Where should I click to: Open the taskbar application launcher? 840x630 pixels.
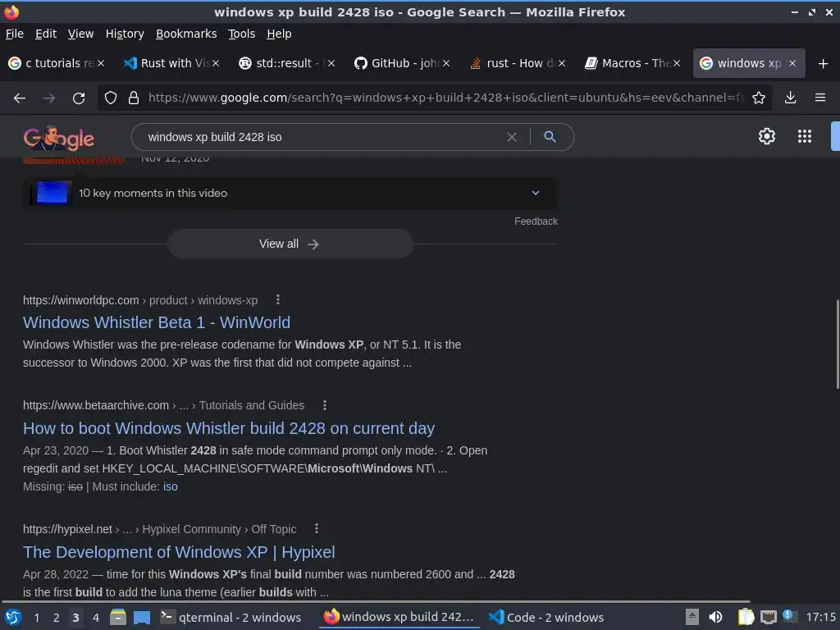(13, 618)
